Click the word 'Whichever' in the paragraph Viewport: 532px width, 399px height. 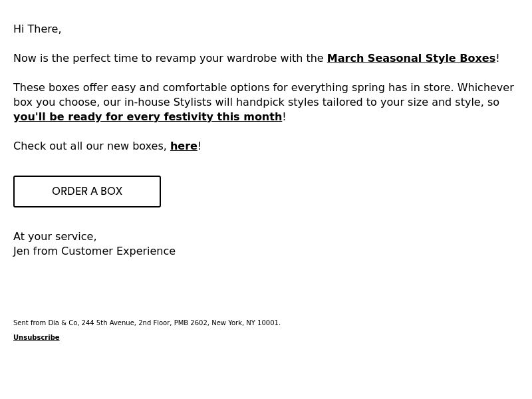[485, 88]
